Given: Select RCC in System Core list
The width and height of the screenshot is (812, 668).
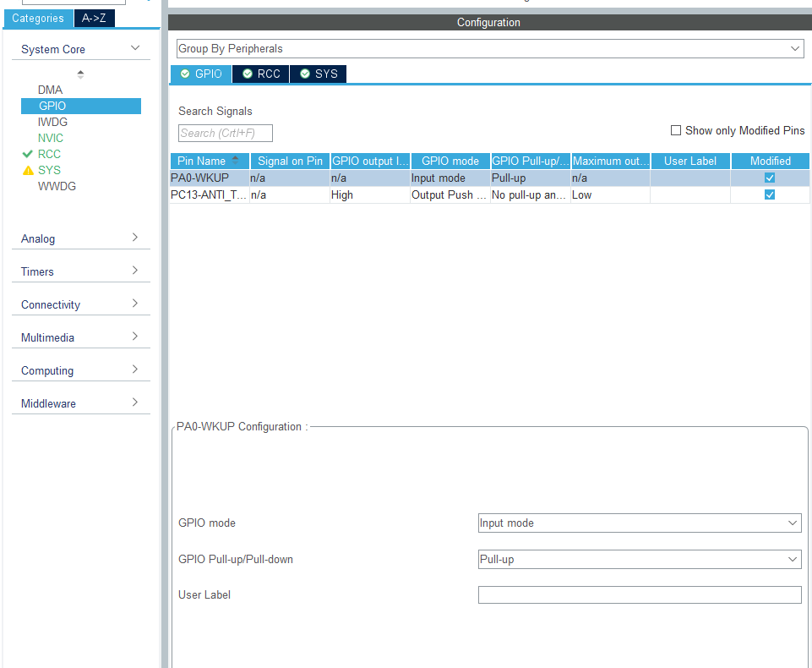Looking at the screenshot, I should [x=49, y=154].
